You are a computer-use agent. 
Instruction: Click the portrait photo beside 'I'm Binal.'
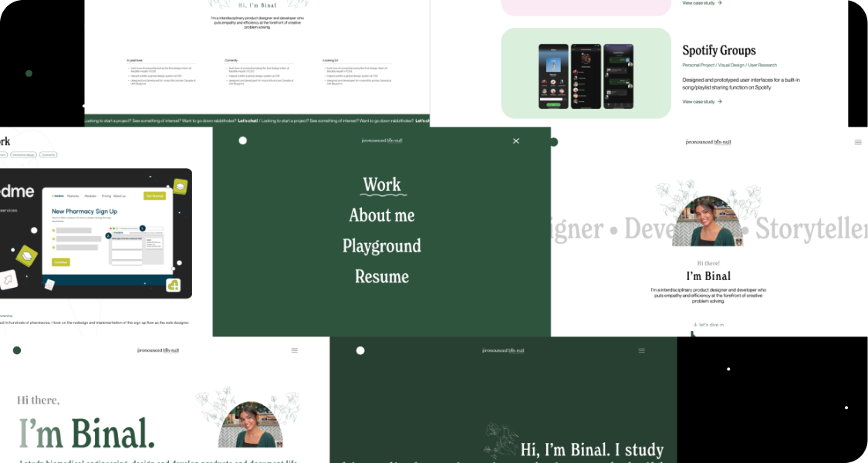point(251,424)
